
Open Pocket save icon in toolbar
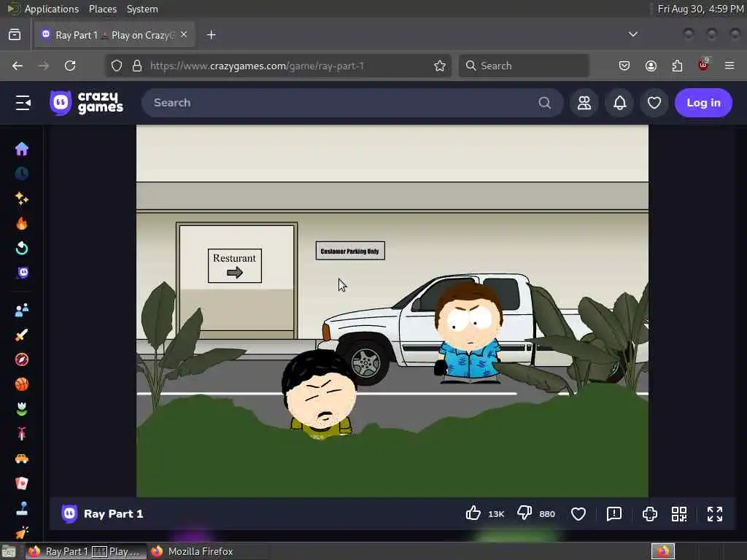(624, 66)
